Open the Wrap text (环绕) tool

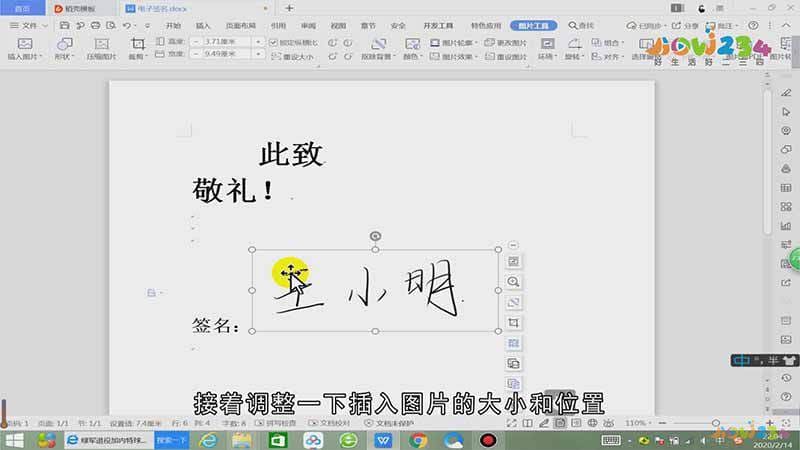pos(547,49)
